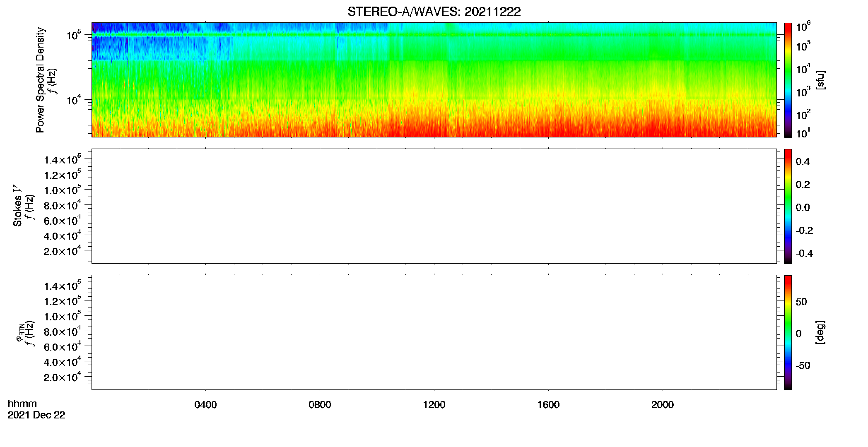The image size is (868, 447).
Task: Click the 0.4 tick on Stokes colorbar
Action: (x=803, y=162)
